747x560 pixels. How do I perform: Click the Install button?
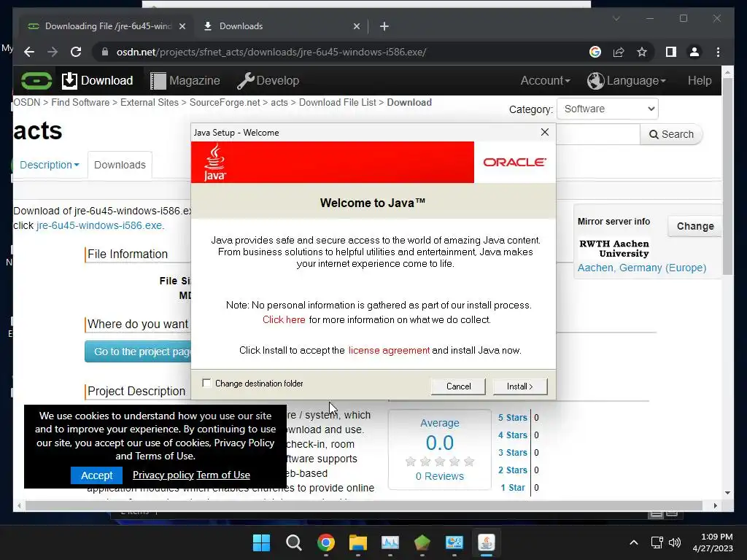(x=519, y=386)
